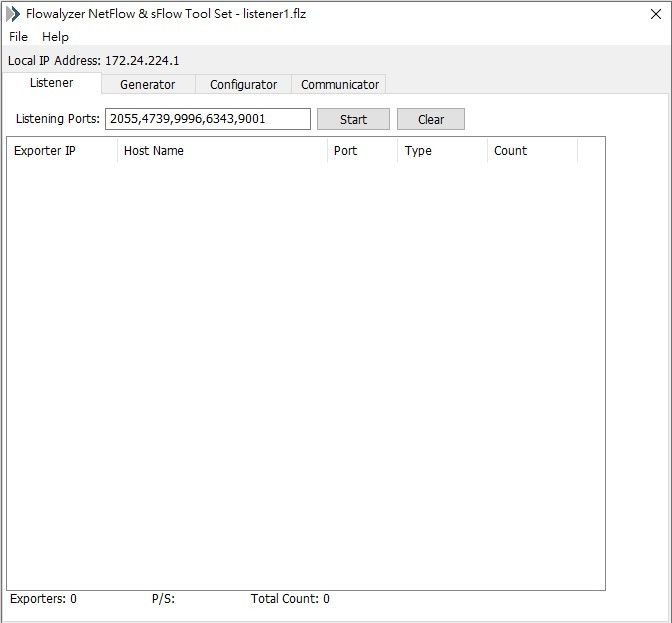672x623 pixels.
Task: Open the File menu
Action: coord(18,37)
